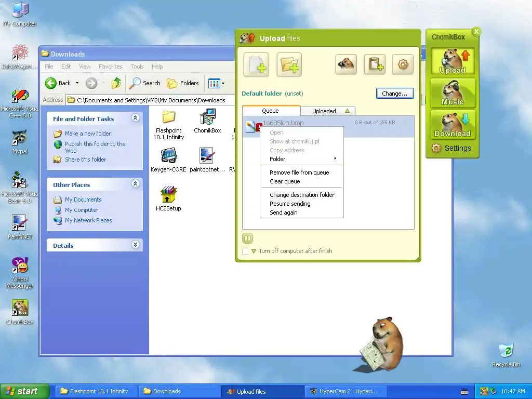Click the add file icon in Upload files
The height and width of the screenshot is (399, 532).
coord(256,64)
